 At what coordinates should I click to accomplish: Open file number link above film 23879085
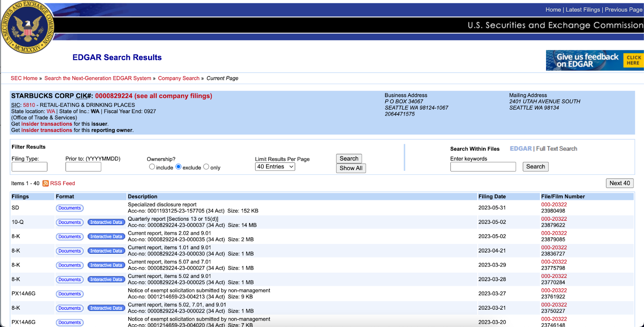tap(554, 233)
